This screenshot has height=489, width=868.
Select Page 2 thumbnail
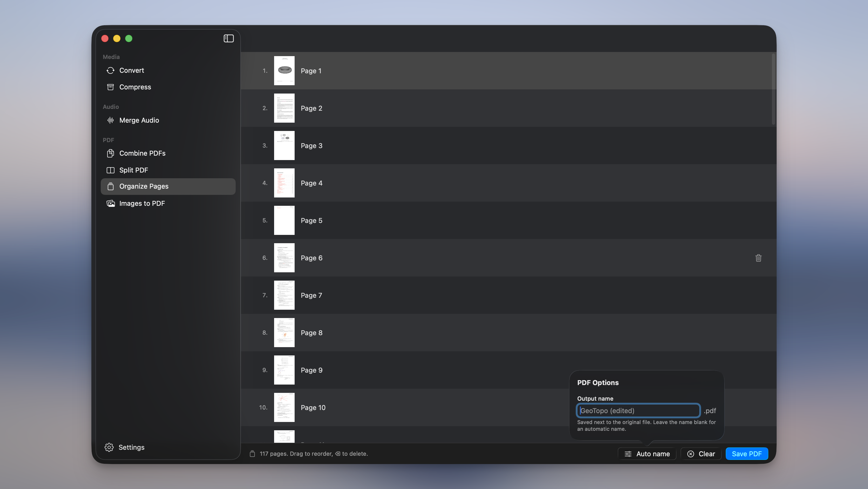pos(284,108)
